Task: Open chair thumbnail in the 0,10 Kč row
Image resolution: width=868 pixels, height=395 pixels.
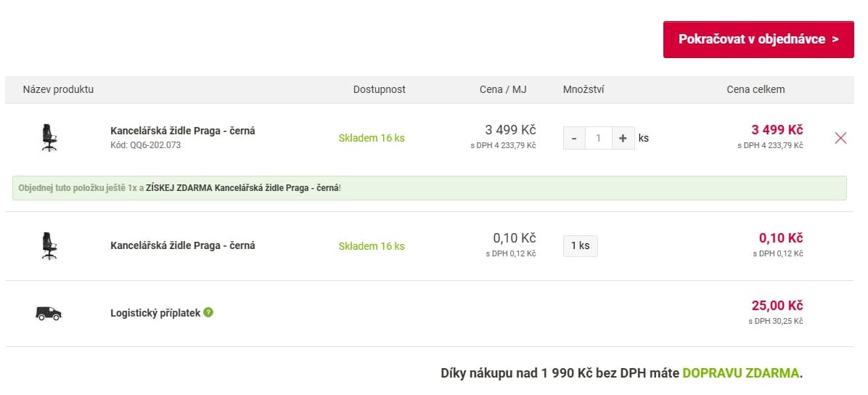Action: click(x=49, y=246)
